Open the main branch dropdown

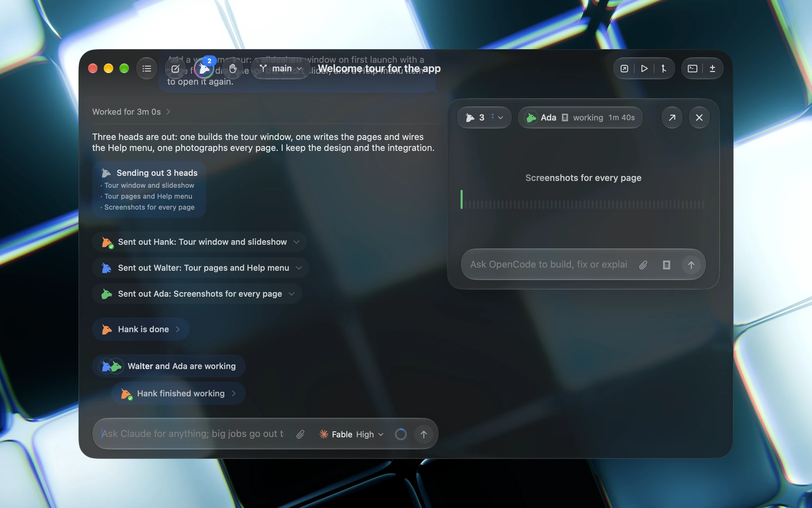[280, 68]
